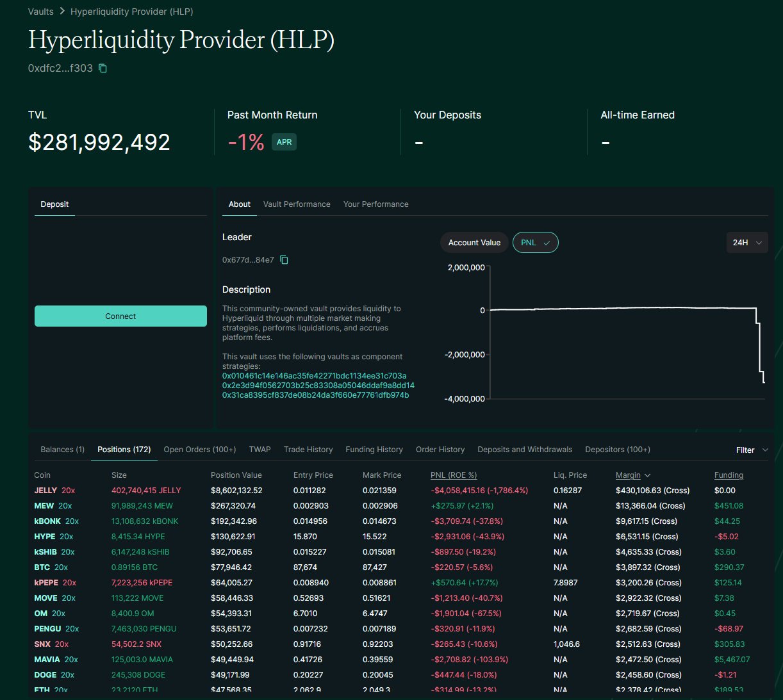The image size is (783, 700).
Task: Click the -1% past month return
Action: pyautogui.click(x=246, y=142)
